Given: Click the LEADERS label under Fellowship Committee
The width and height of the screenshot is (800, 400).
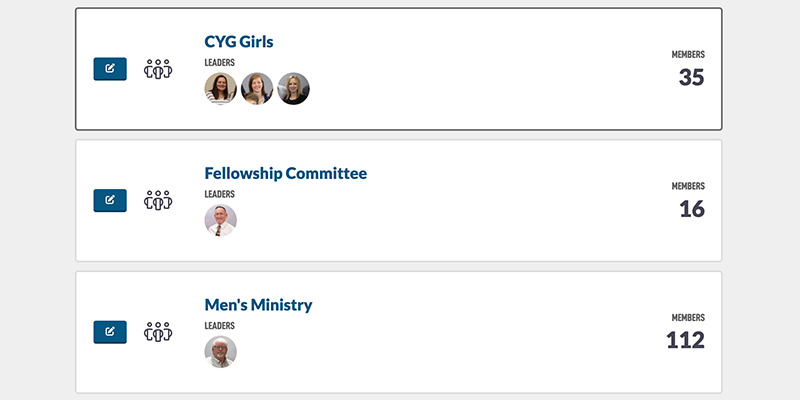Looking at the screenshot, I should [x=219, y=194].
